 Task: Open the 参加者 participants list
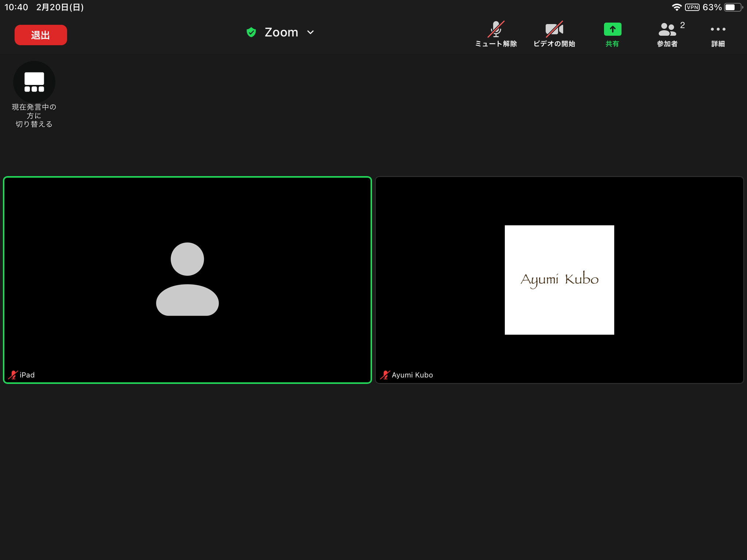(x=667, y=34)
